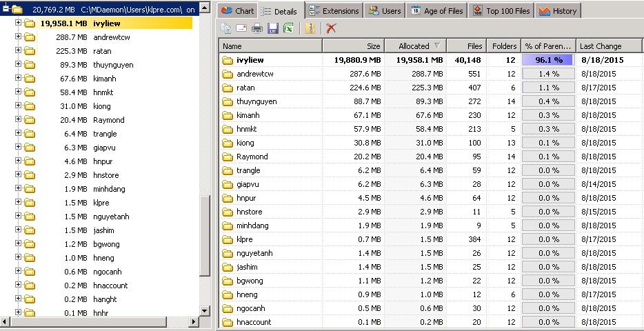
Task: Open the Users tab
Action: pyautogui.click(x=385, y=10)
